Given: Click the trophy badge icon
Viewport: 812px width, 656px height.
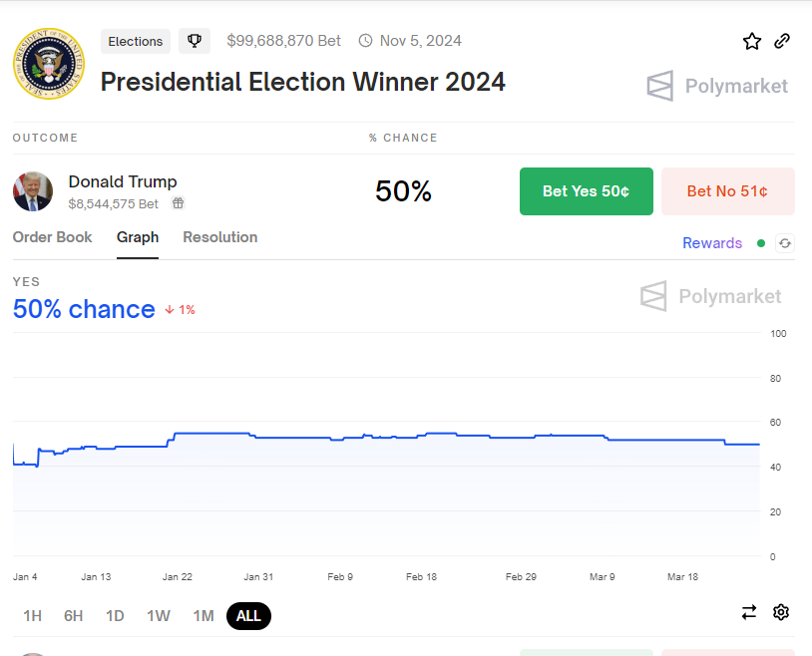Looking at the screenshot, I should click(x=195, y=41).
